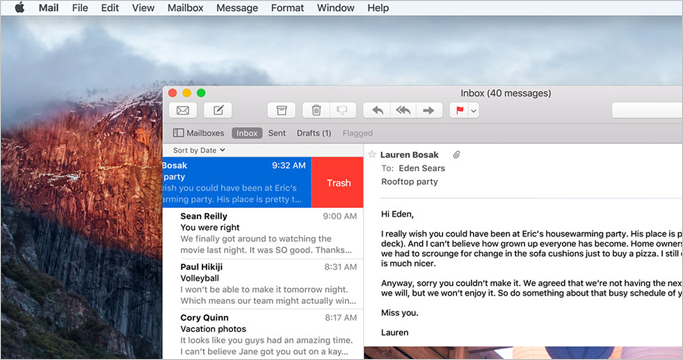Minimize the Mail window
This screenshot has height=360, width=683.
[186, 92]
